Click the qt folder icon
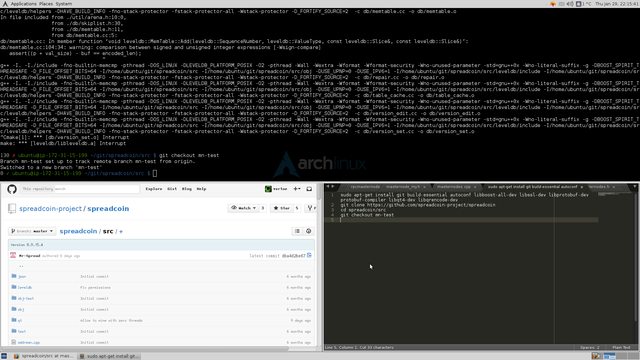This screenshot has height=360, width=640. click(x=14, y=320)
